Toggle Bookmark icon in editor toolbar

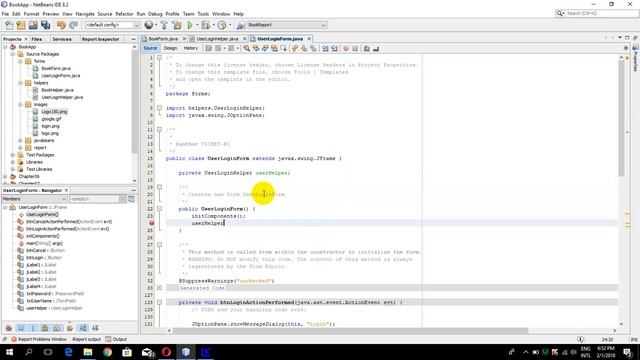click(313, 49)
